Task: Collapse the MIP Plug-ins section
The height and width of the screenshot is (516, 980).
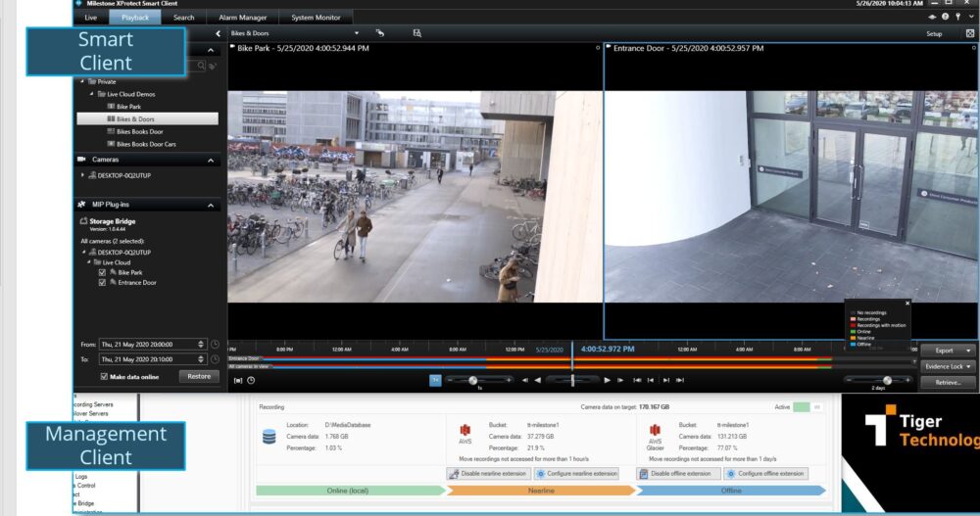Action: click(x=211, y=206)
